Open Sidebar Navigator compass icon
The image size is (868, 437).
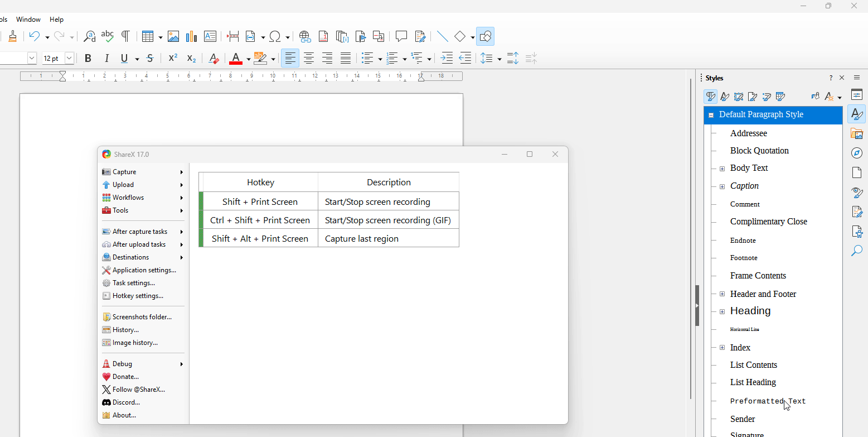(857, 153)
